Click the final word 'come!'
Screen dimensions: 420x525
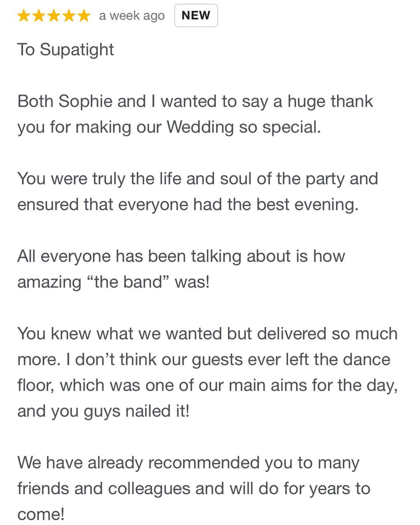point(41,514)
